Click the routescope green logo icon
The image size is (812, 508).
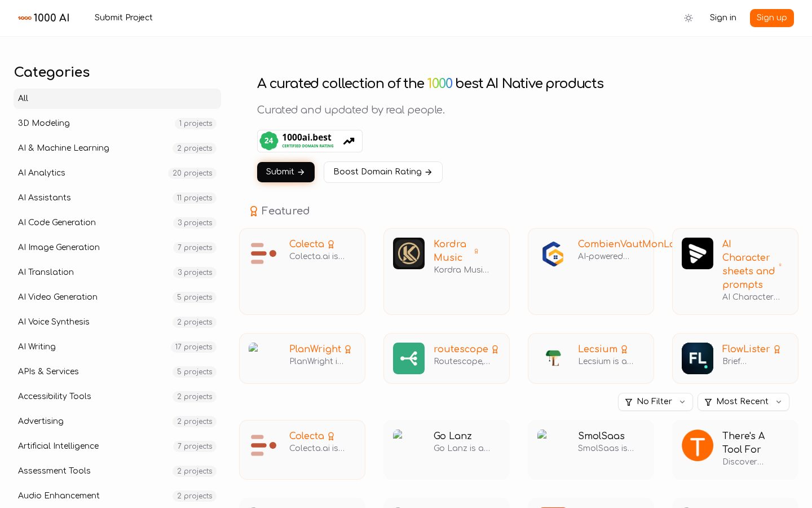(x=409, y=358)
